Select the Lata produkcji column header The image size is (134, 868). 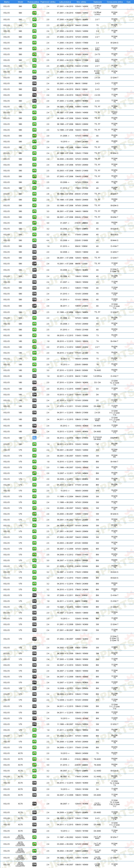click(x=65, y=2)
